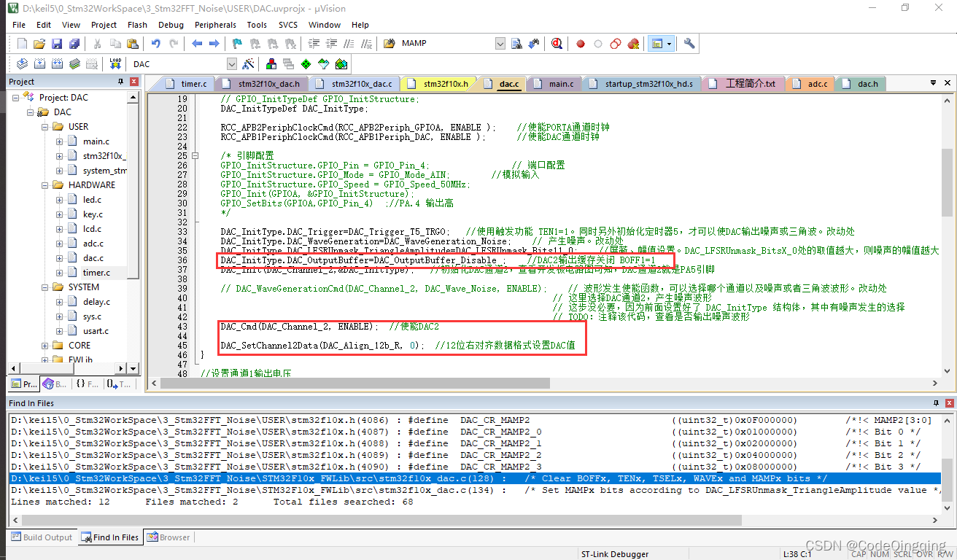Screen dimensions: 957x560
Task: Click the Kill All Breakpoints icon
Action: (633, 44)
